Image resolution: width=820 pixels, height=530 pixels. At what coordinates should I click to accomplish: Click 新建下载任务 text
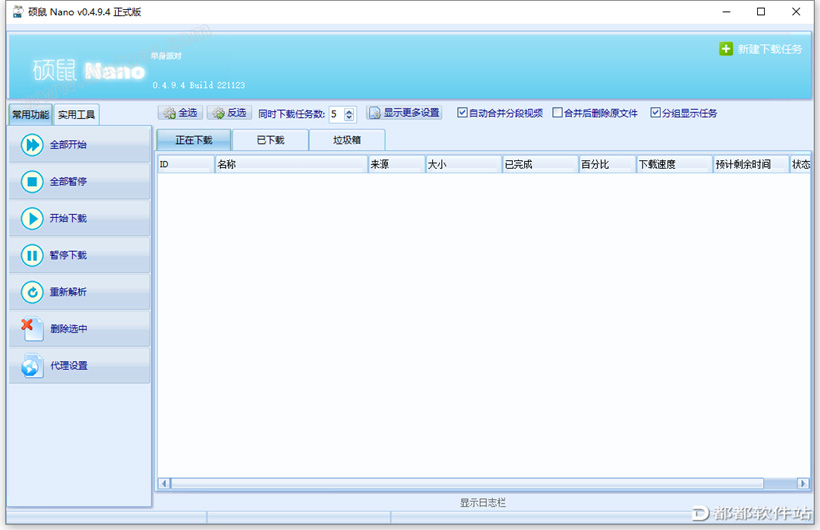point(769,49)
